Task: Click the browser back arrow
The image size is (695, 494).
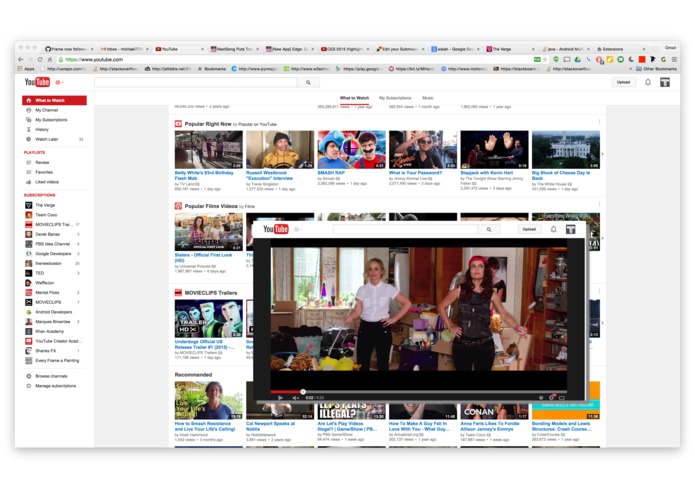Action: tap(20, 59)
